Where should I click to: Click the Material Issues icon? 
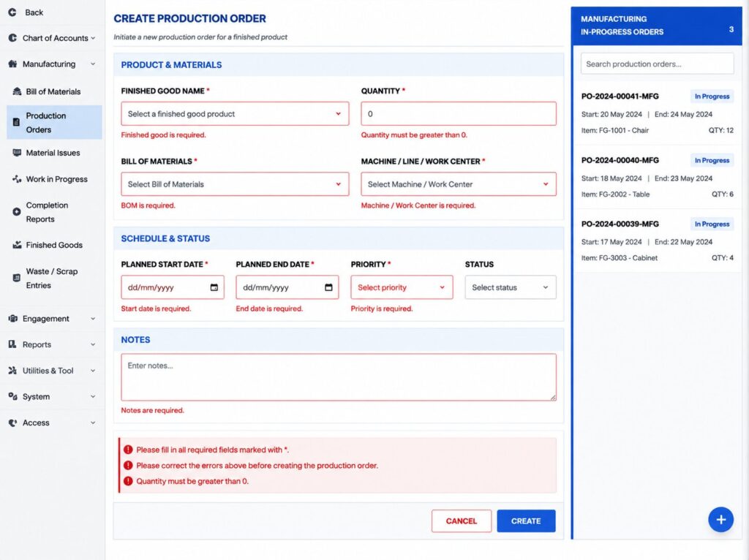17,153
